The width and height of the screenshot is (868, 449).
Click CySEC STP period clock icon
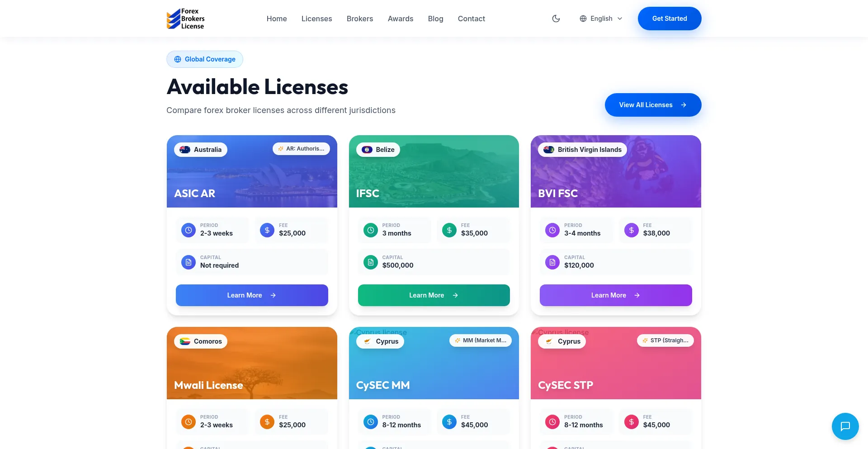pyautogui.click(x=552, y=422)
